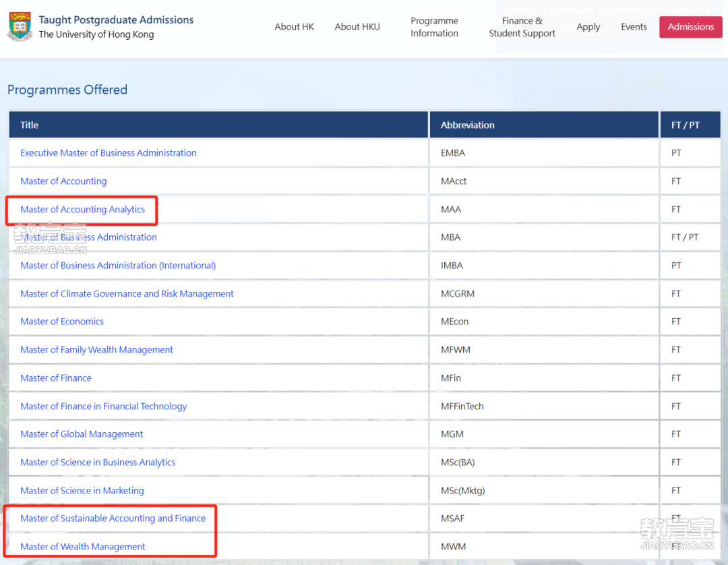The width and height of the screenshot is (728, 565).
Task: Open the Master of Accounting programme
Action: click(x=63, y=181)
